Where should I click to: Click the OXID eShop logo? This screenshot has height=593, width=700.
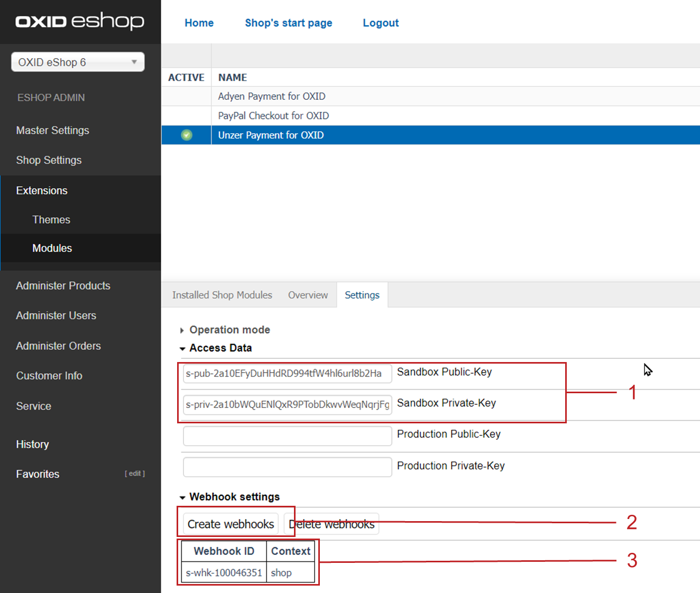point(80,21)
